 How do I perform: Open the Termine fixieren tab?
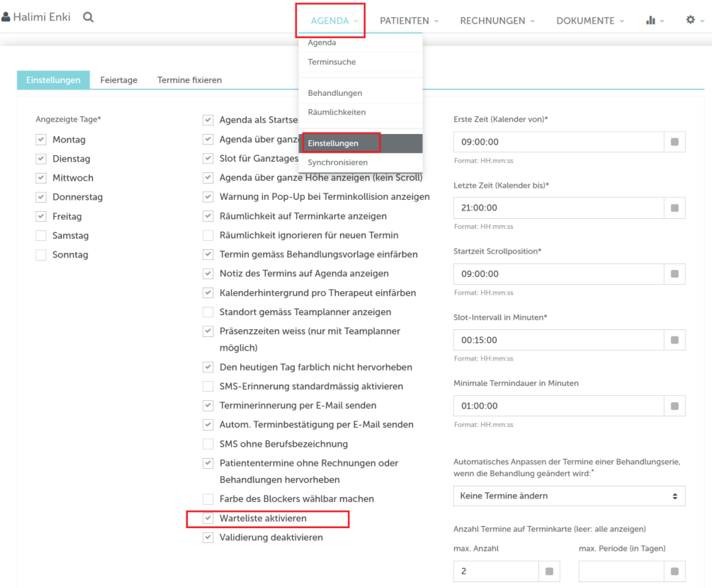point(189,80)
